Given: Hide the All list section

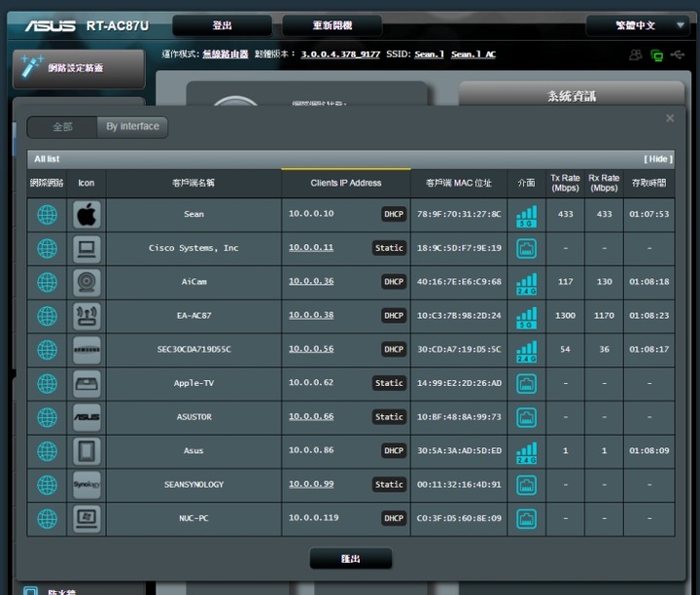Looking at the screenshot, I should [x=658, y=158].
